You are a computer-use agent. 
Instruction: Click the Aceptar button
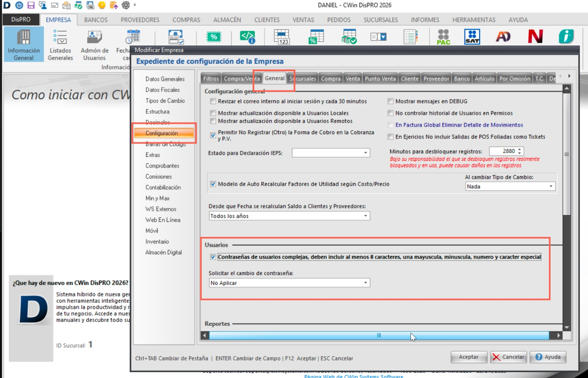469,357
